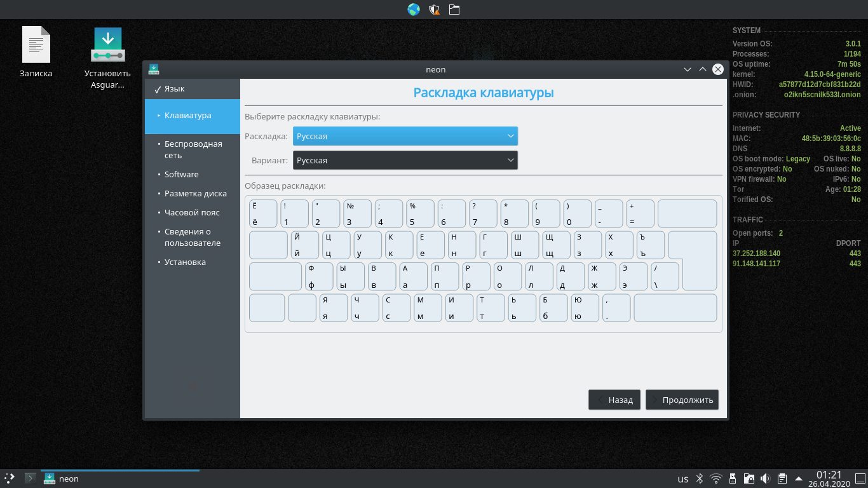Expand hidden tray icons arrow
868x488 pixels.
[x=799, y=478]
